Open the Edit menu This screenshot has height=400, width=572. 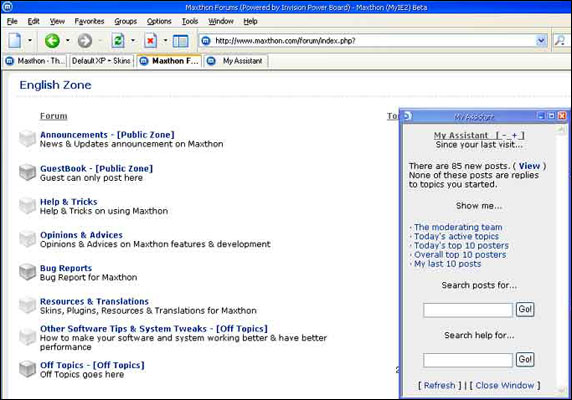click(34, 22)
